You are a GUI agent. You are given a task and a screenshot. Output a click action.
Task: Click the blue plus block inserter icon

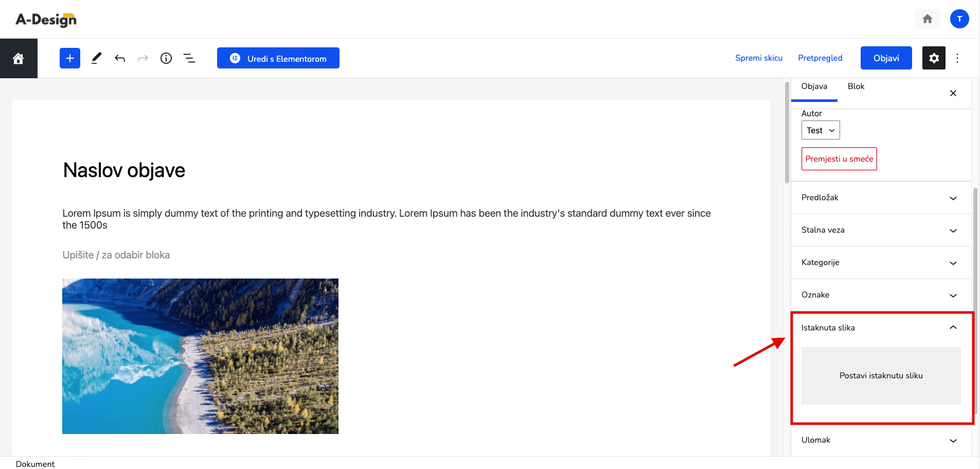click(70, 58)
